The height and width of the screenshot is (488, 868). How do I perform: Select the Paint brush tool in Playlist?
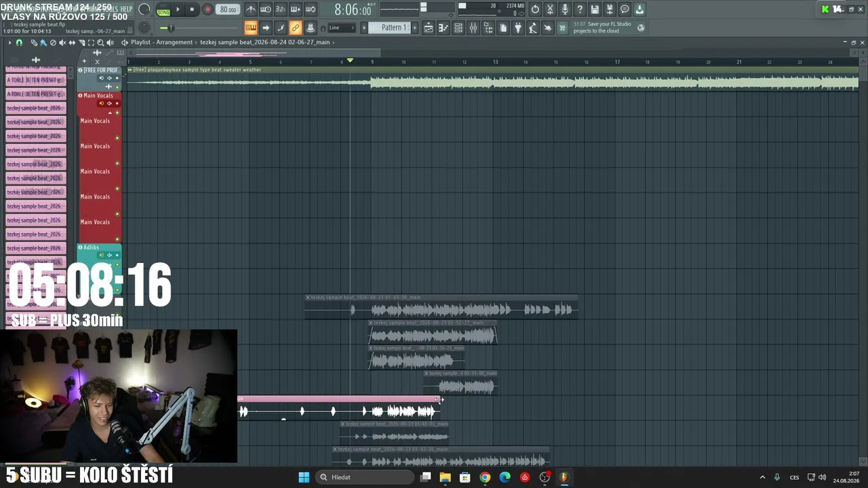43,43
